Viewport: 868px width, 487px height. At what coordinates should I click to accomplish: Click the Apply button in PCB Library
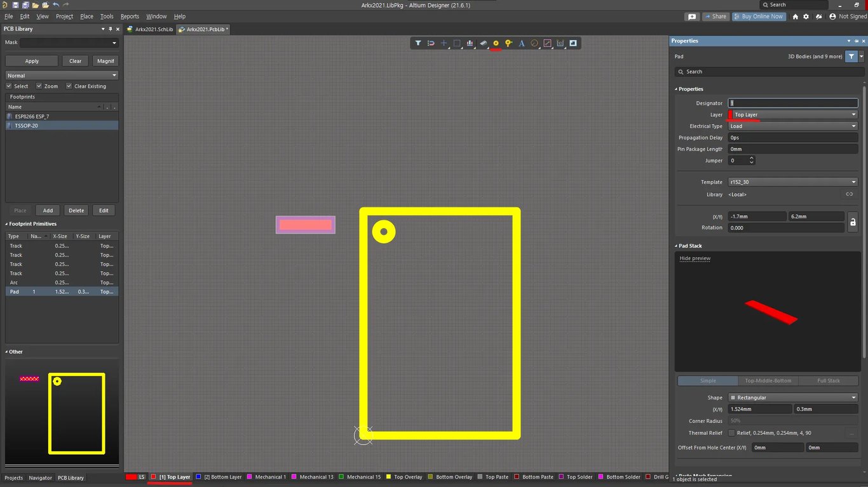[31, 60]
